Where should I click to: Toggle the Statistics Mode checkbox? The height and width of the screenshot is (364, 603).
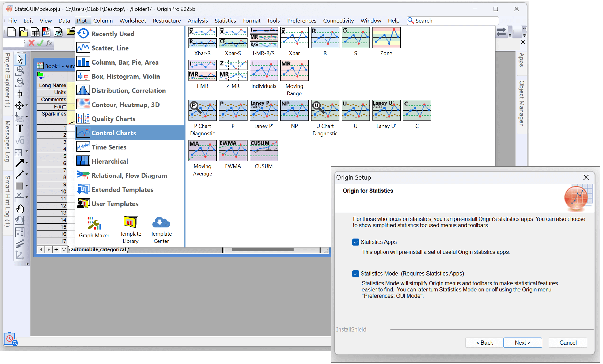(x=355, y=274)
